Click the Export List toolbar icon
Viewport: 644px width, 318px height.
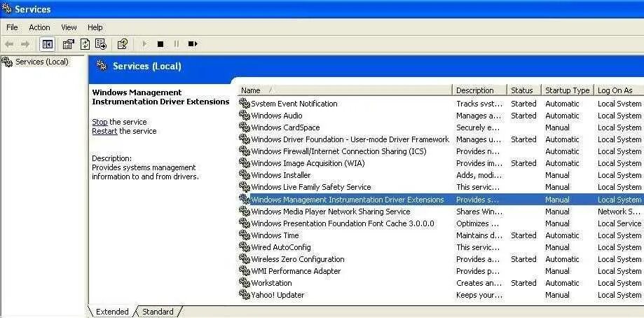click(x=101, y=44)
